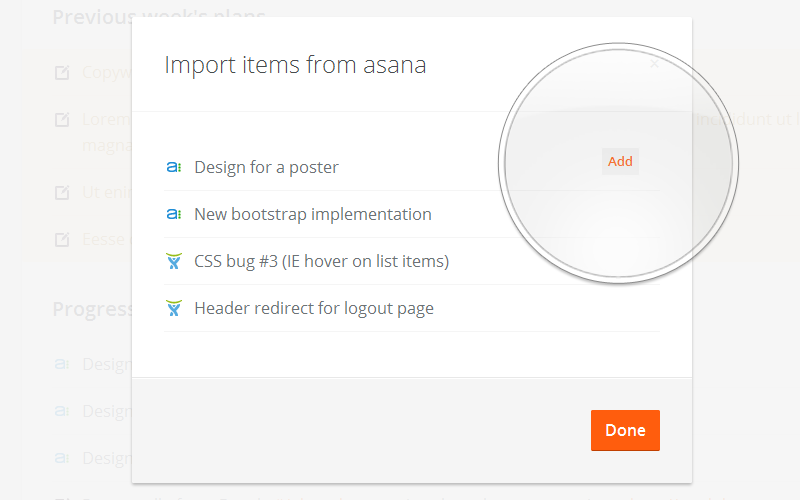
Task: Click the third faded Asana icon under Progress
Action: (x=62, y=458)
